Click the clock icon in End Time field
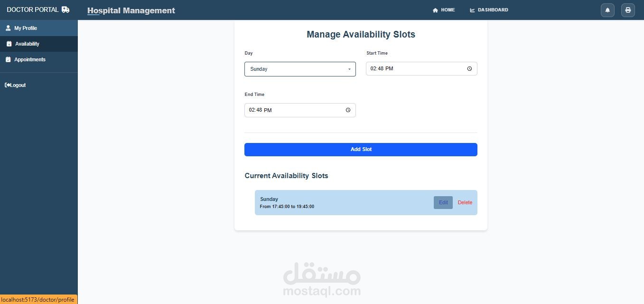644x304 pixels. click(x=348, y=110)
